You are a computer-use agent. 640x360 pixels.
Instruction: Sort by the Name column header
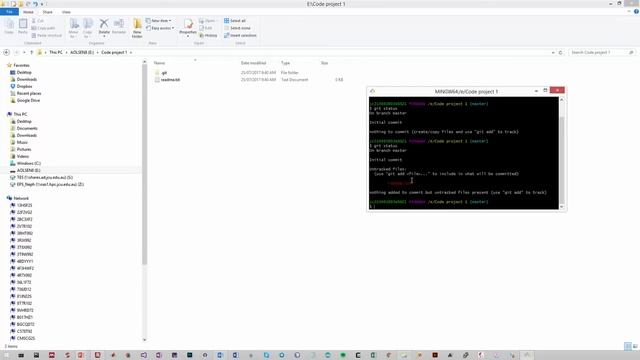click(x=160, y=63)
